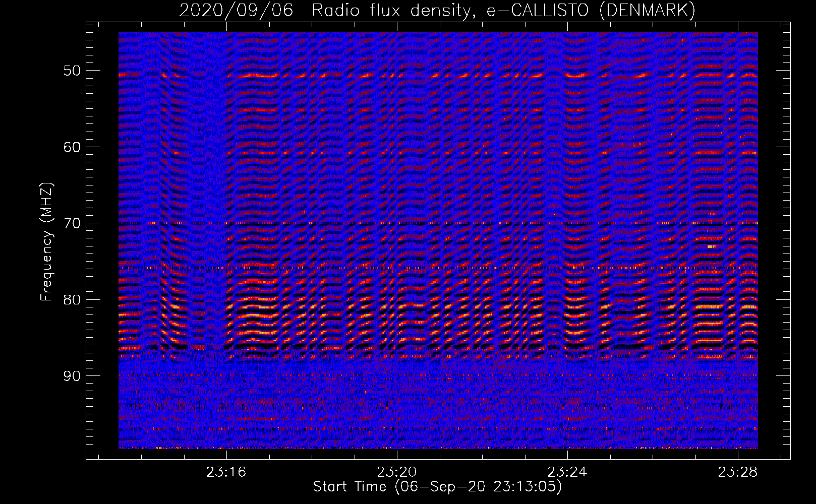Select the 23:24 time tick label
816x504 pixels.
click(x=567, y=472)
